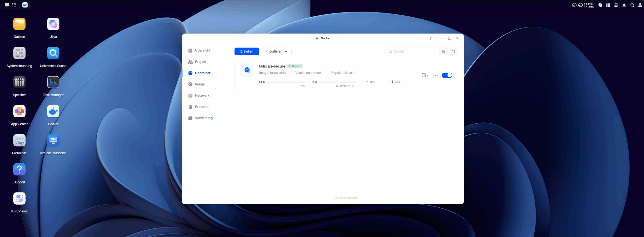Screen dimensions: 644x237
Task: Select Netzwerk in the Docker sidebar
Action: click(x=202, y=96)
